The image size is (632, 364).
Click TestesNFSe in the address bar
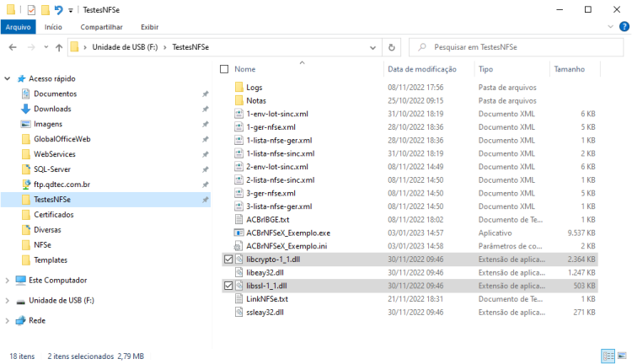click(x=190, y=47)
